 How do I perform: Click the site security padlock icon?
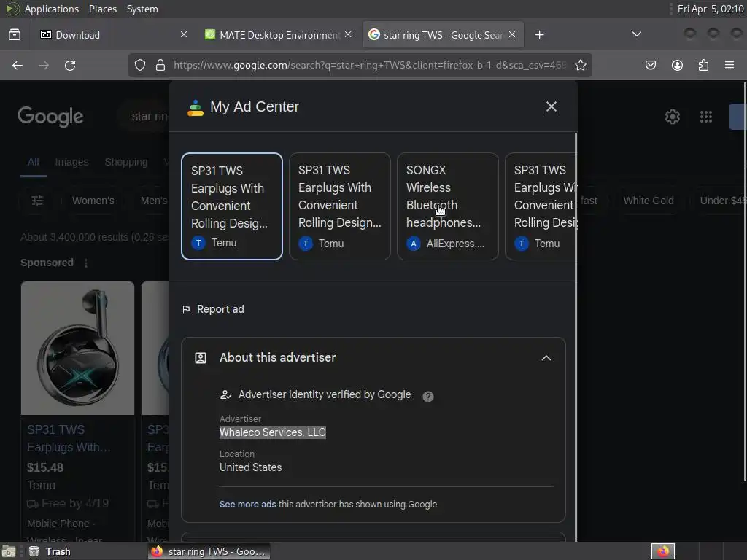pyautogui.click(x=160, y=65)
